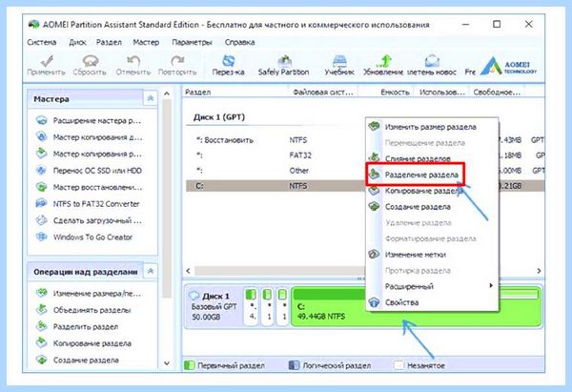The image size is (572, 392).
Task: Open the Система menu
Action: pyautogui.click(x=42, y=42)
